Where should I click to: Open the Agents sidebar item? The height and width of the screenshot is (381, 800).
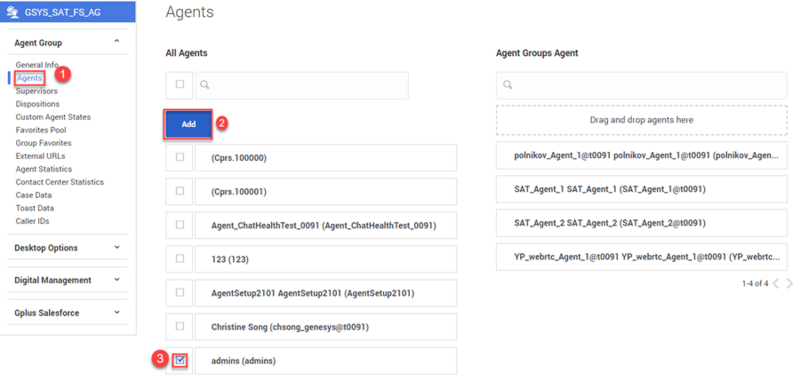29,78
